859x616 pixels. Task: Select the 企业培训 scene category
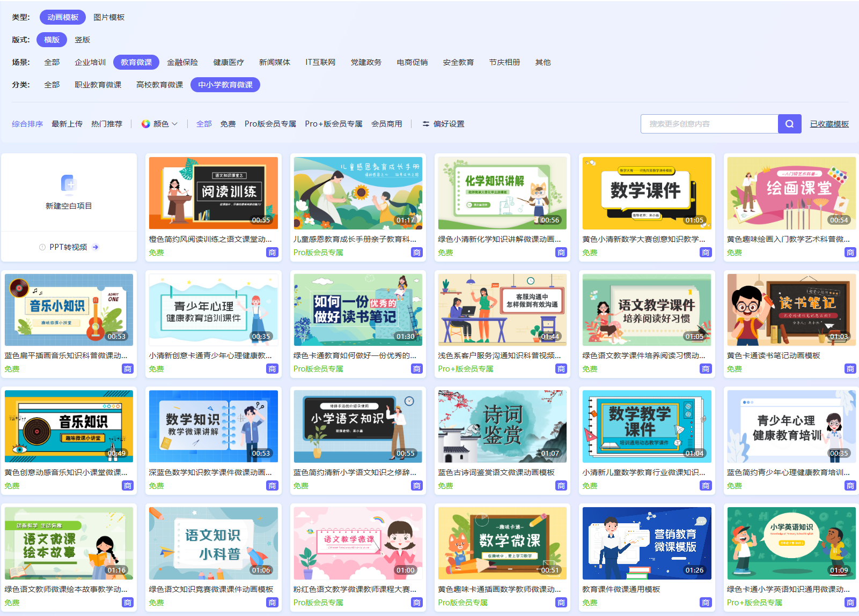(x=90, y=62)
